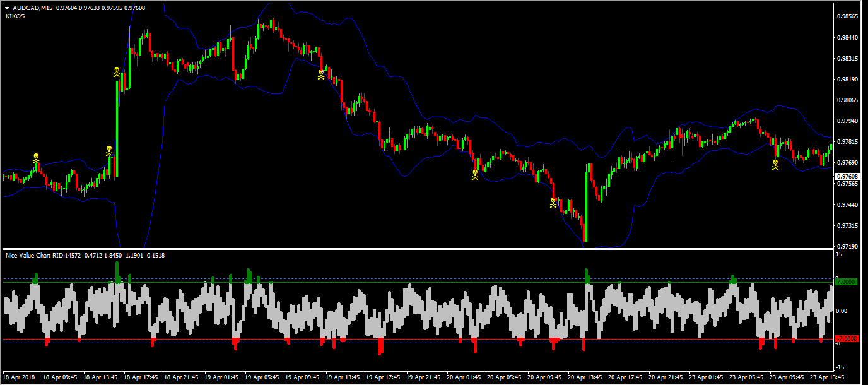Click the skull marker at the 0.98315 level on 18 Apr
This screenshot has width=868, height=385.
click(x=117, y=72)
